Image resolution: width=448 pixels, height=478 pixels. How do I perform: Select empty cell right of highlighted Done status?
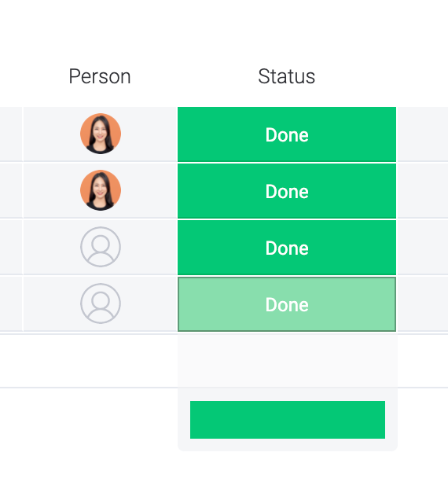pos(423,304)
